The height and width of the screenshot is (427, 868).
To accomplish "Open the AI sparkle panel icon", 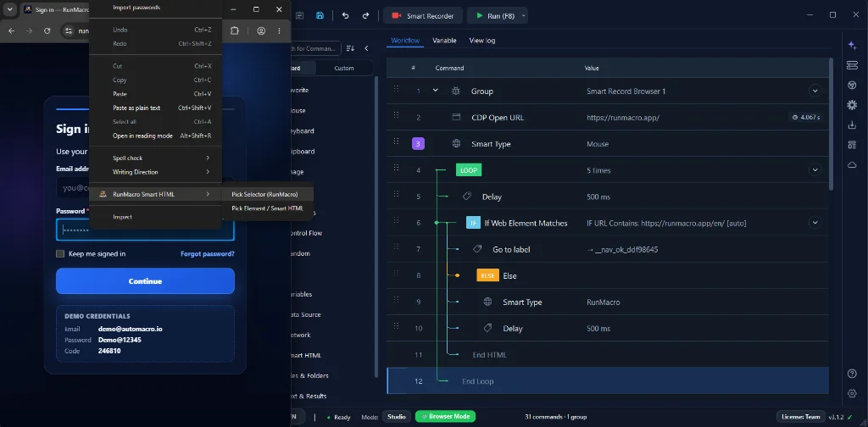I will [x=852, y=46].
